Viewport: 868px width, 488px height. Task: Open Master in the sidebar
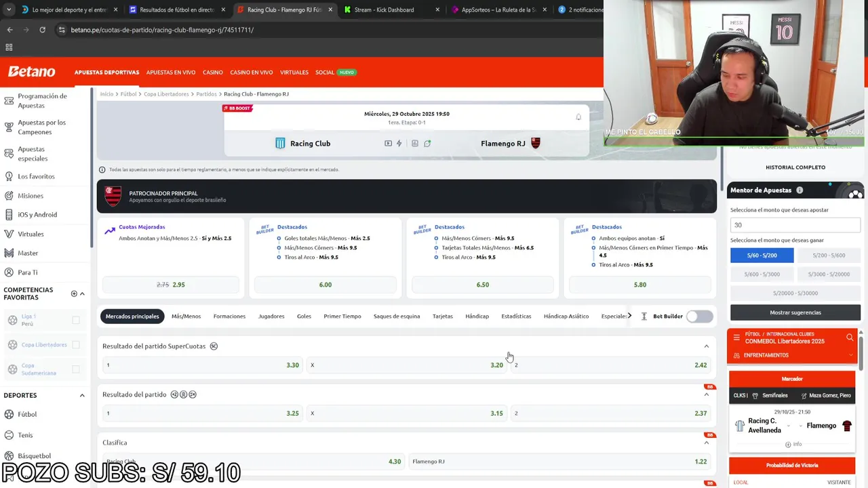point(28,253)
